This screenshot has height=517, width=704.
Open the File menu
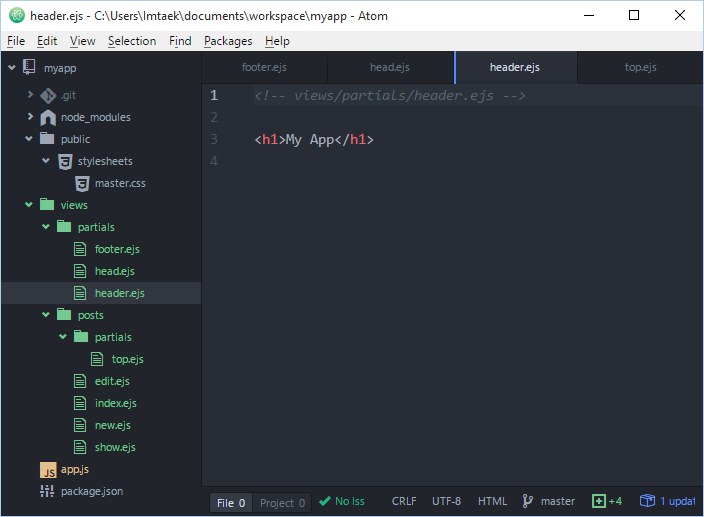click(16, 41)
